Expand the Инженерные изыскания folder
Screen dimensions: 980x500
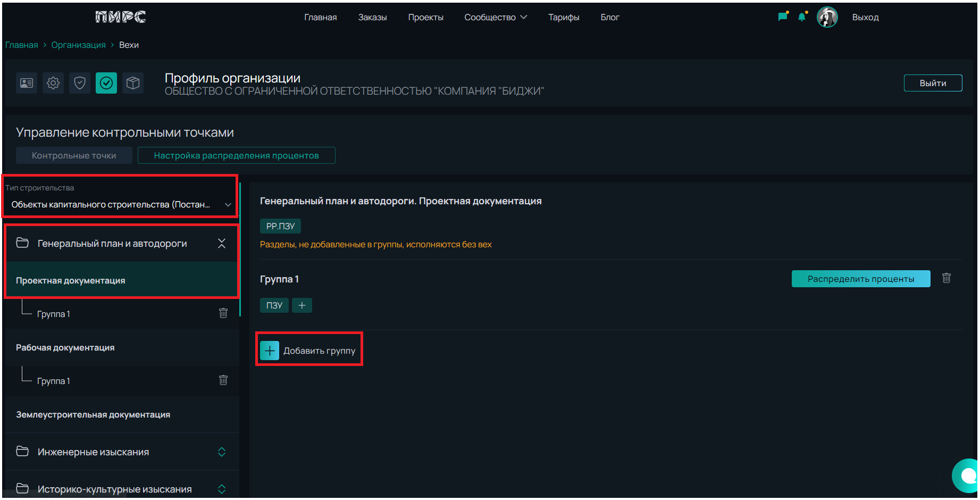(222, 452)
